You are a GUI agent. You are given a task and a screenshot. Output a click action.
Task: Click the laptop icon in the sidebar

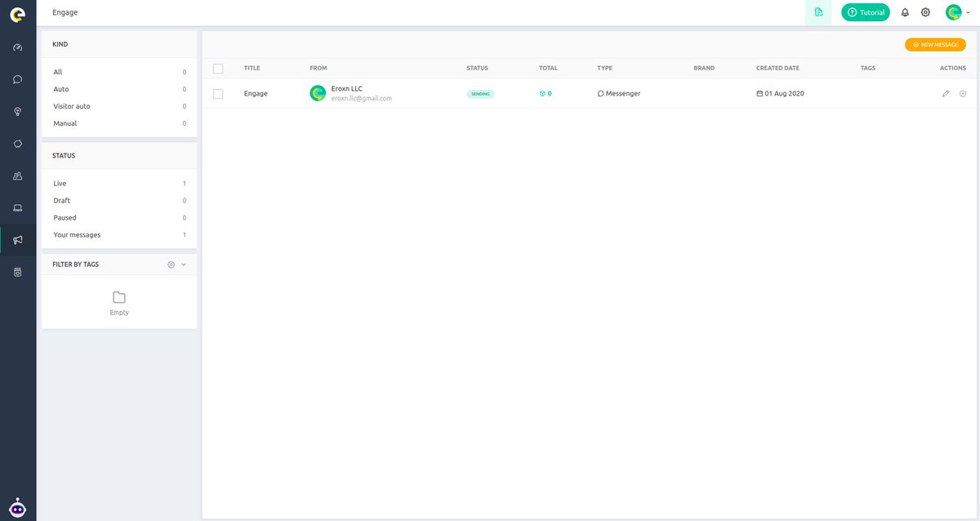(x=17, y=207)
